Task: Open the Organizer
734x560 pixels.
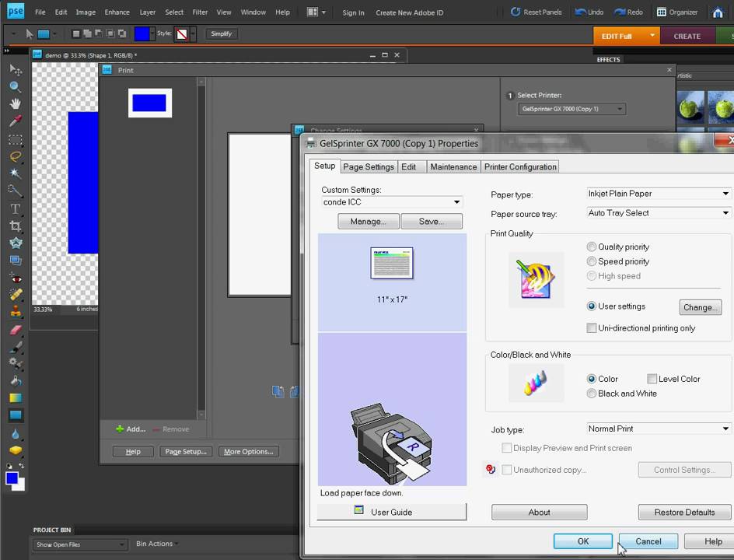Action: click(x=677, y=12)
